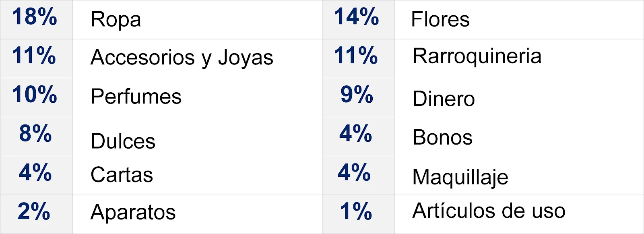Click the Ropa label cell

point(197,19)
